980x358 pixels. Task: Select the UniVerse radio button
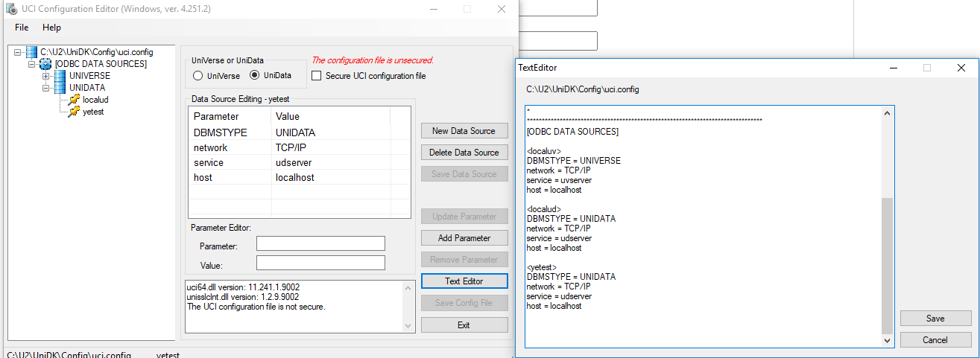tap(198, 76)
